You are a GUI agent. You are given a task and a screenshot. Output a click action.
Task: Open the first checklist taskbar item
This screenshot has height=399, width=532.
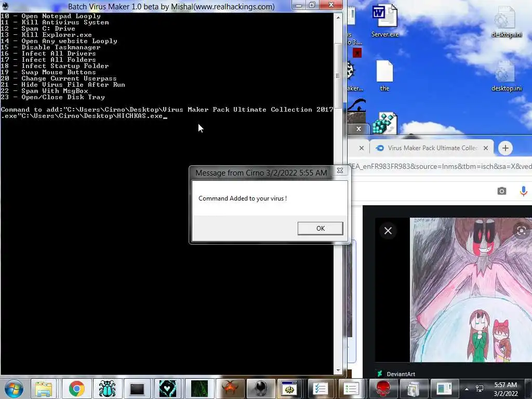point(320,389)
